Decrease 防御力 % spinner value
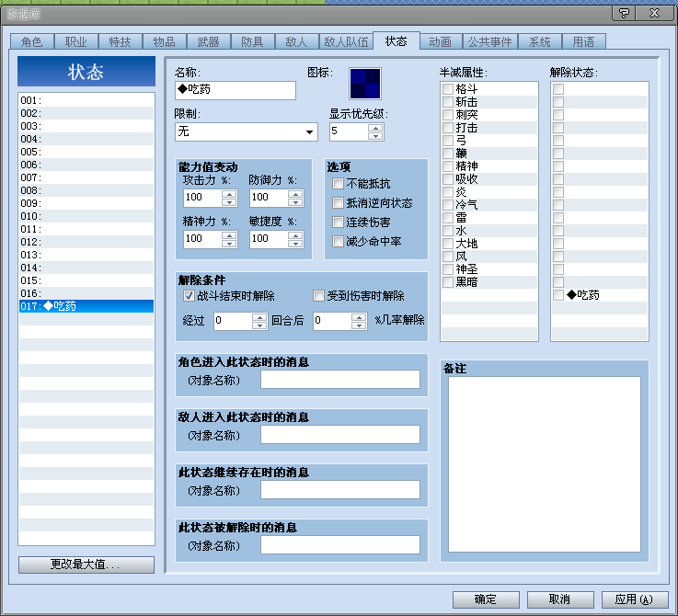Viewport: 678px width, 616px height. click(x=295, y=202)
